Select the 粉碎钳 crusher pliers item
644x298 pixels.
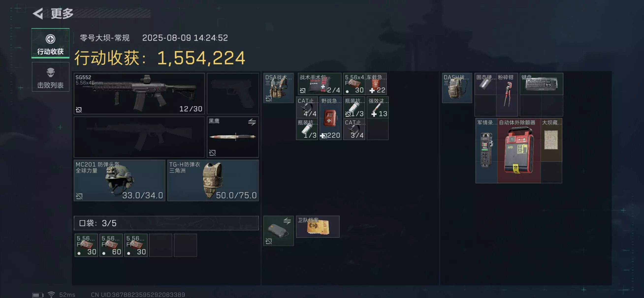(507, 94)
